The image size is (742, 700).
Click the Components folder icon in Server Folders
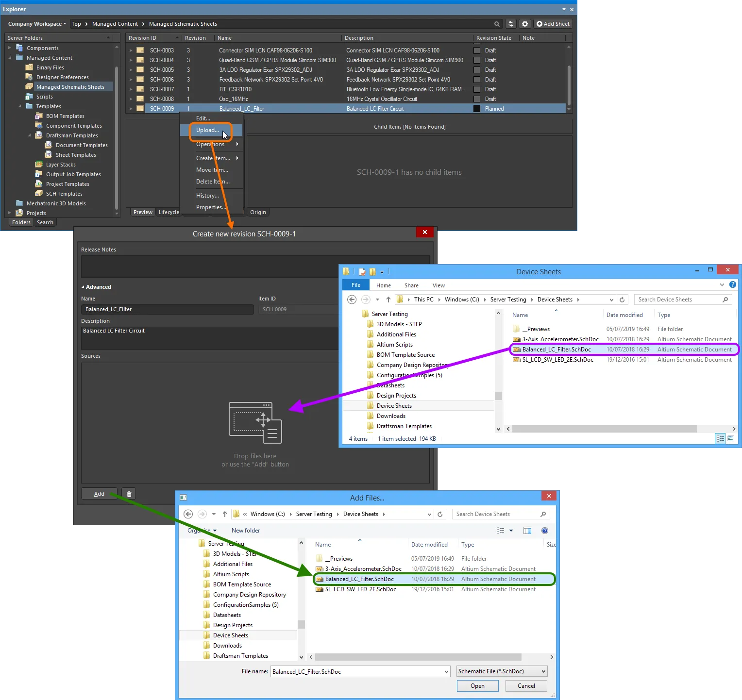pos(19,48)
